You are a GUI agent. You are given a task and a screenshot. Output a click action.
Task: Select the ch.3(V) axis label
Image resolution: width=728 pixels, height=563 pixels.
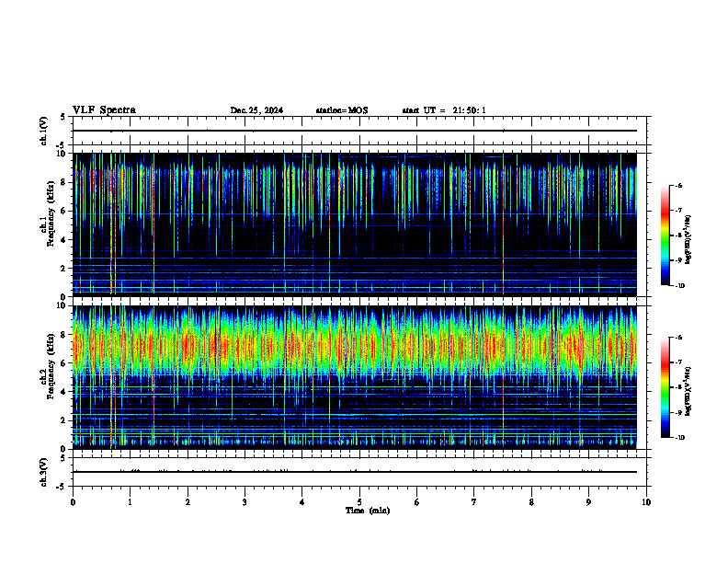click(43, 472)
